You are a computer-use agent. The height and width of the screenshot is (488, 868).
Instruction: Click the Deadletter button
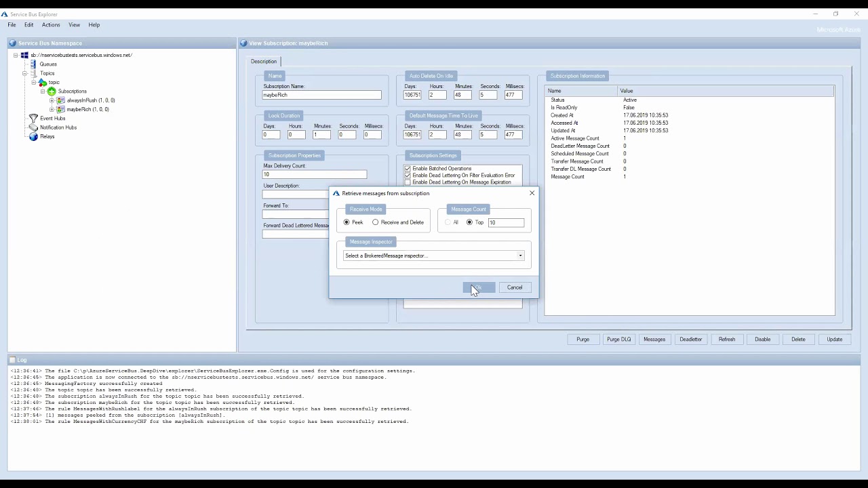tap(691, 340)
